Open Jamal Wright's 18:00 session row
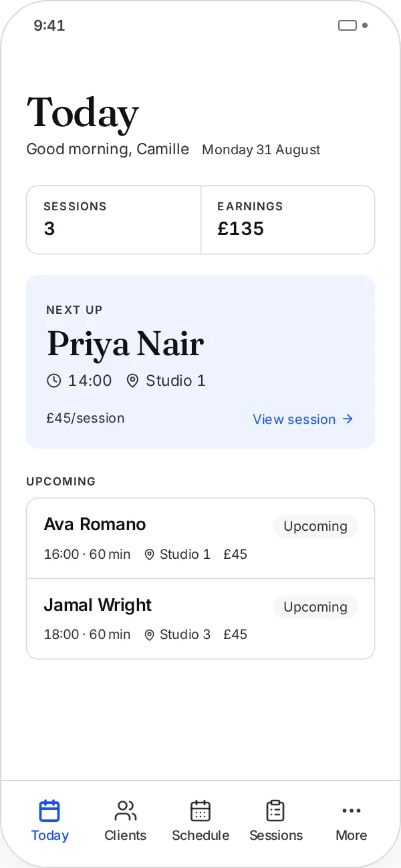Screen dimensions: 401x868 pos(200,619)
